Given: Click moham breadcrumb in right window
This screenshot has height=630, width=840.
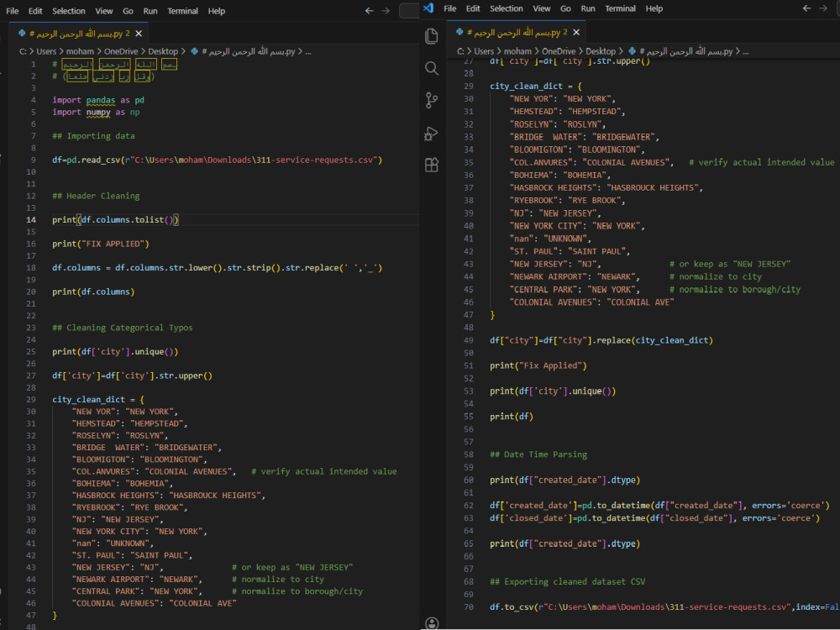Looking at the screenshot, I should [517, 51].
